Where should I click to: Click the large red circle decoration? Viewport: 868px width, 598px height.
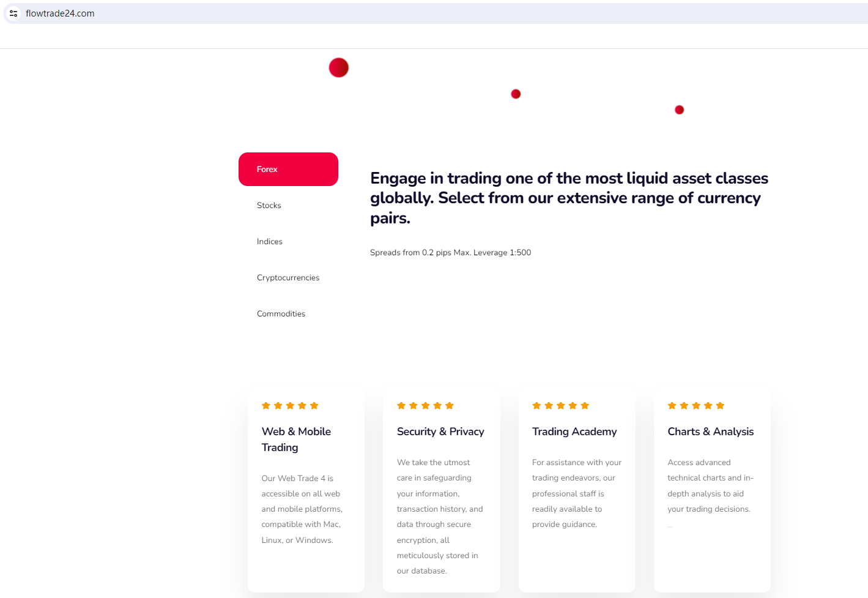[339, 67]
